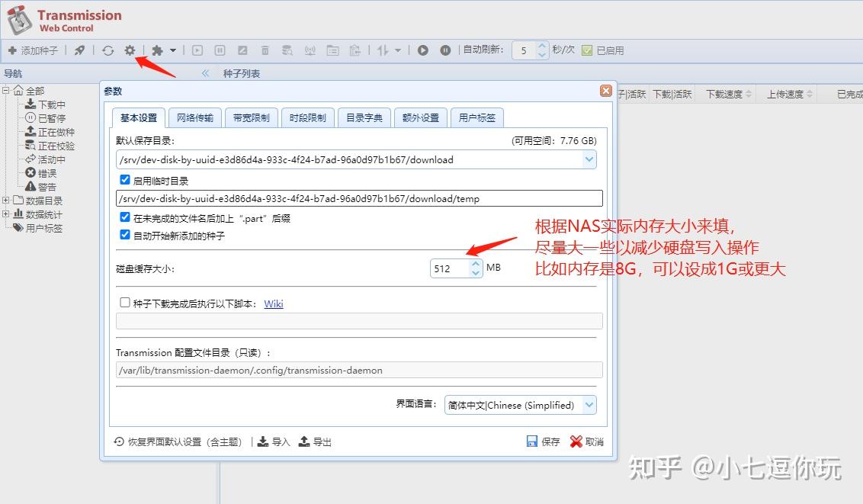
Task: Enable 种子下载完成后执行以下脚本 checkbox
Action: point(125,303)
